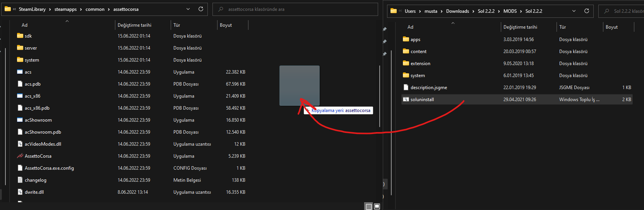Open address history dropdown in assettocorsa window

tap(188, 9)
